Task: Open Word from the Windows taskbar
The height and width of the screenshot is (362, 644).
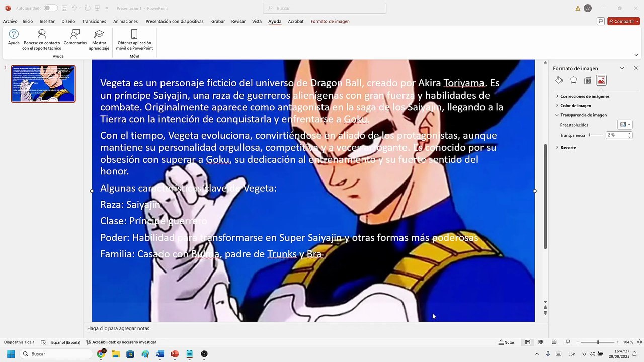Action: coord(160,354)
